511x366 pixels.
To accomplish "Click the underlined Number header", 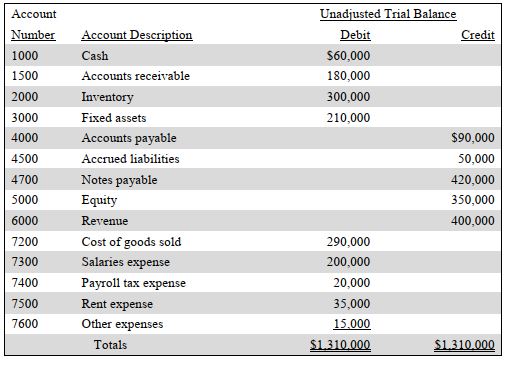I will click(33, 35).
